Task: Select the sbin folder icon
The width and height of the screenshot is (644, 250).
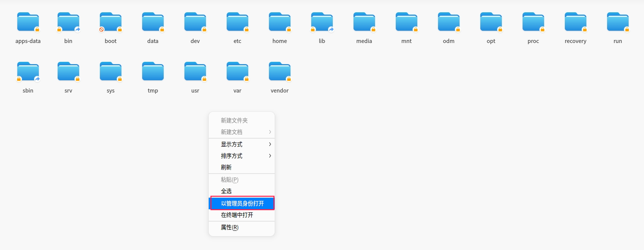Action: point(28,72)
